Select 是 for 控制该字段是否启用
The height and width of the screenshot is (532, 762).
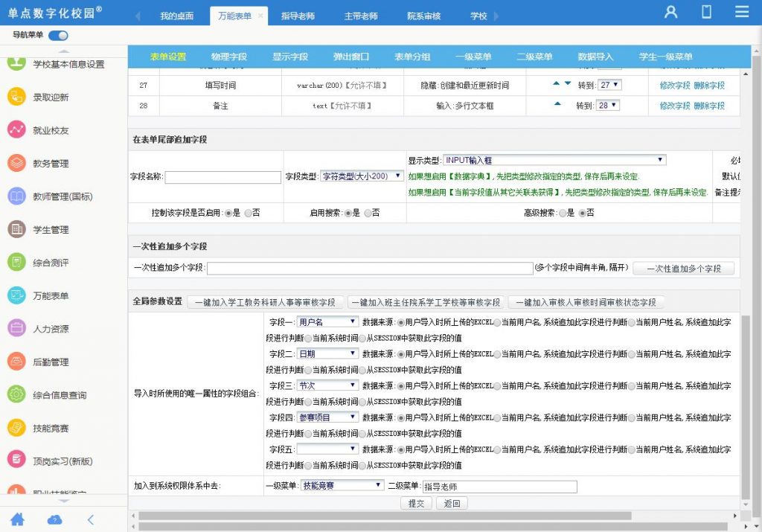(x=228, y=213)
